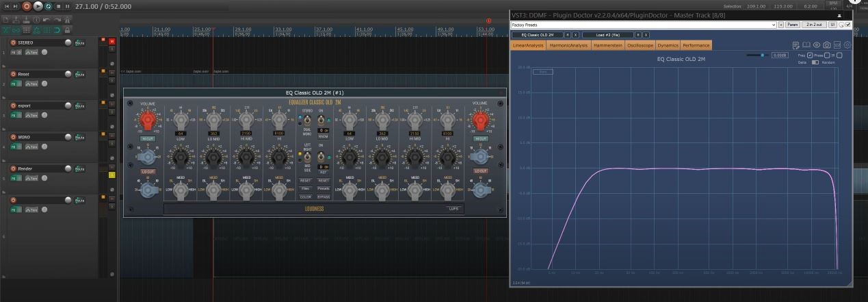Toggle the Freq checkbox in Plugin Doctor
The height and width of the screenshot is (302, 868).
point(810,55)
